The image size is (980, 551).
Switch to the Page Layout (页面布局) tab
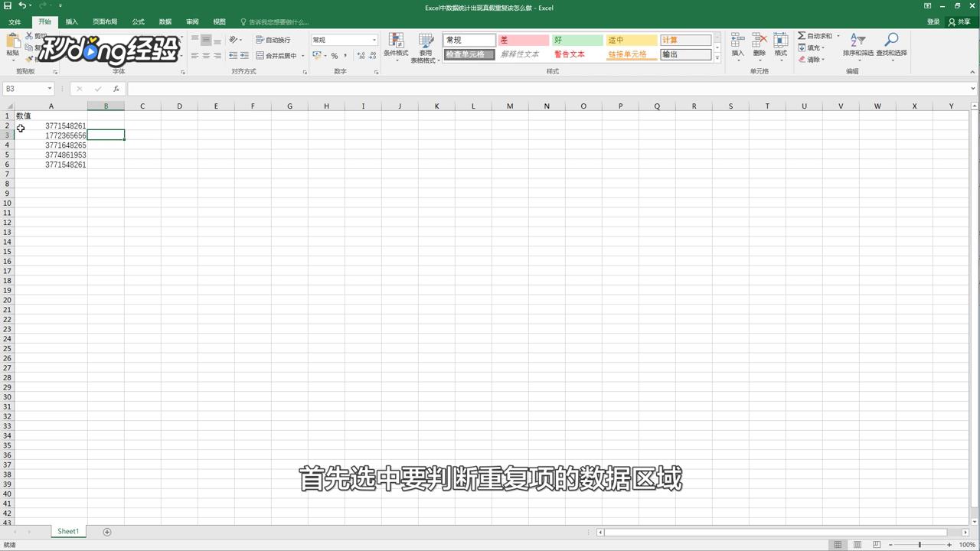[x=105, y=22]
